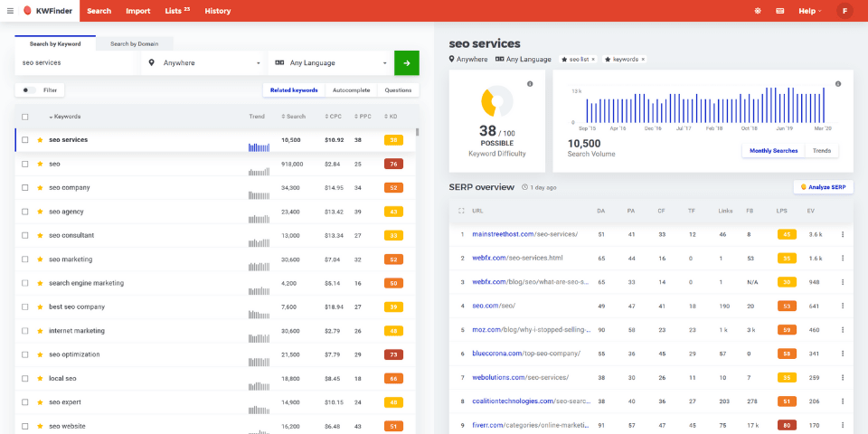Open the theme settings icon in the header
This screenshot has width=868, height=434.
click(758, 11)
